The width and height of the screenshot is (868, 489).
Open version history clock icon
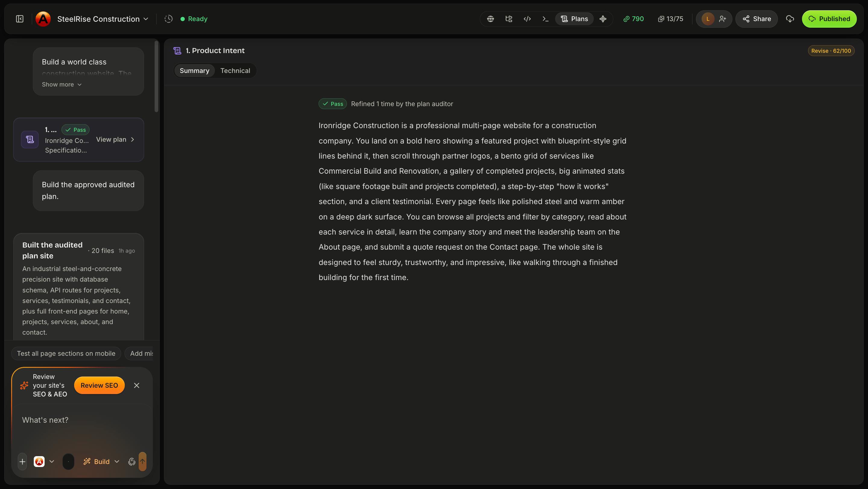click(168, 19)
